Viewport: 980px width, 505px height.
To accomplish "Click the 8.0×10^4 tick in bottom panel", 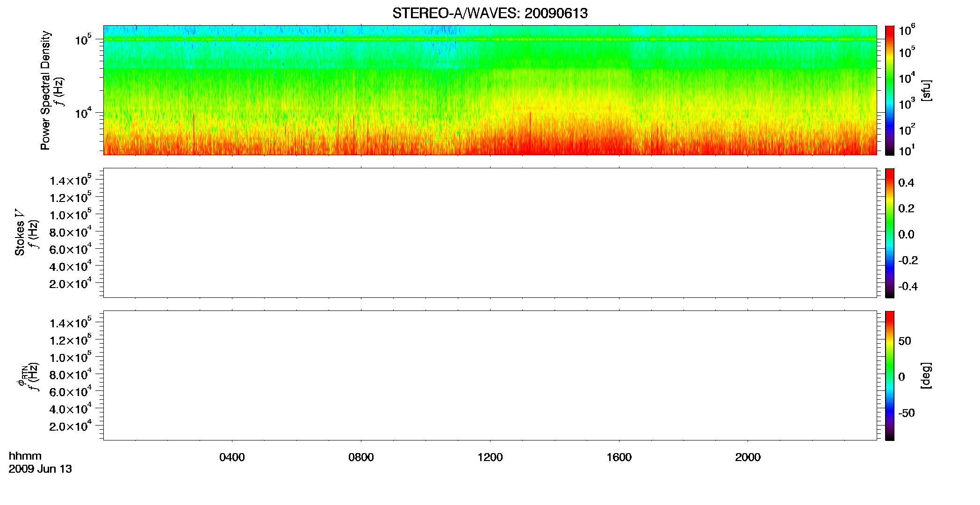I will [x=71, y=374].
